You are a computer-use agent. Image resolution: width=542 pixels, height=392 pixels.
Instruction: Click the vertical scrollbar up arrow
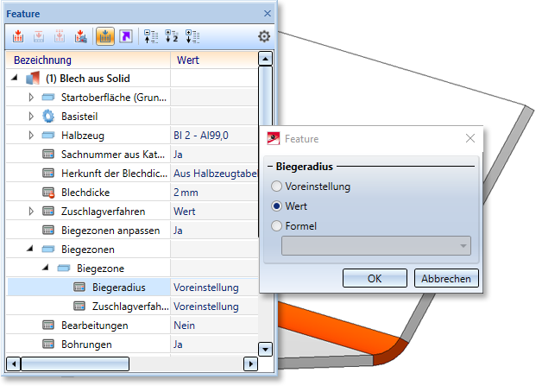tap(265, 59)
